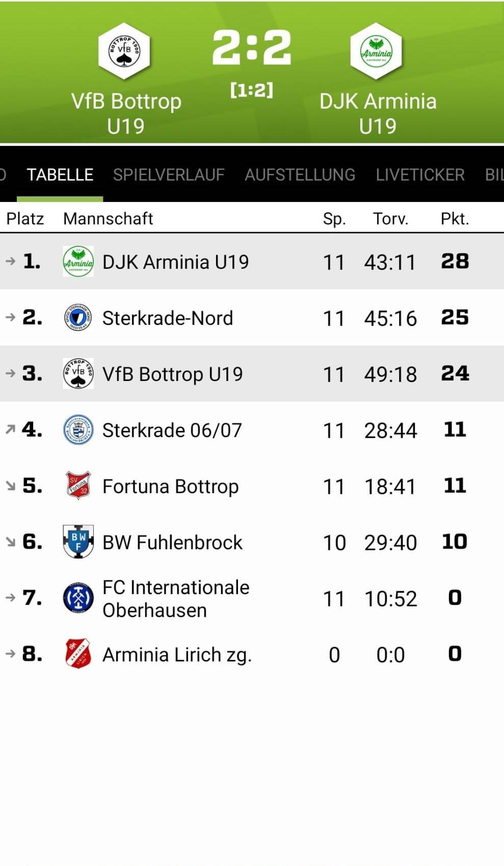
Task: Select the Arminia Lirich zg. table row
Action: [252, 654]
